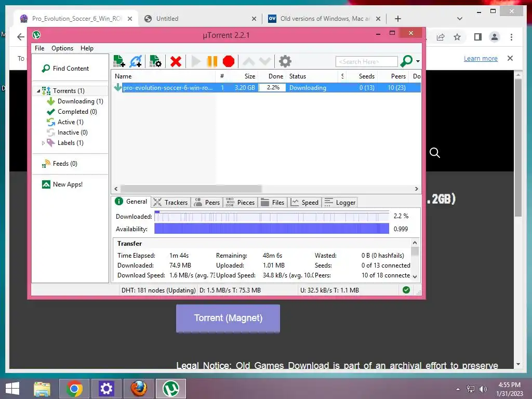The height and width of the screenshot is (399, 532).
Task: Bookmark the page with the star icon
Action: (x=457, y=37)
